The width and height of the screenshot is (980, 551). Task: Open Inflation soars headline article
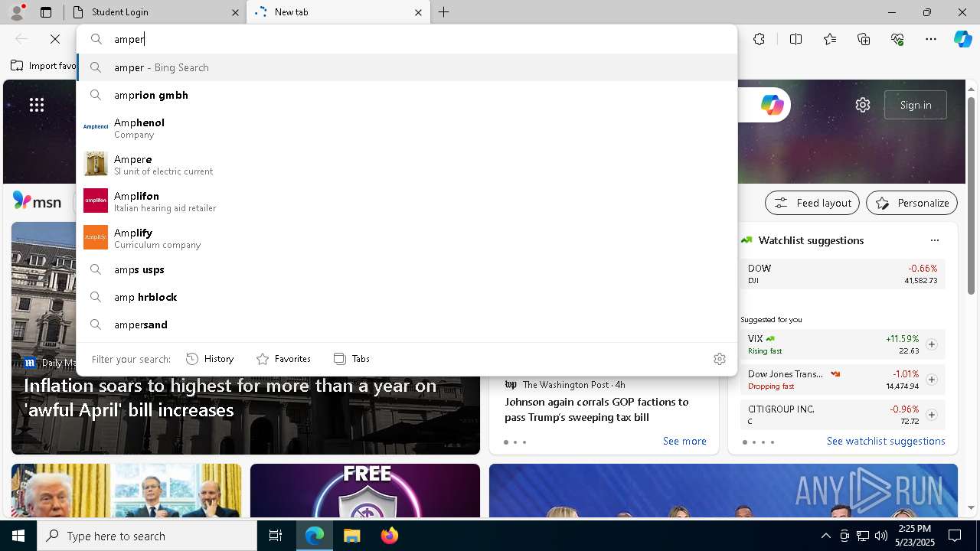point(230,398)
